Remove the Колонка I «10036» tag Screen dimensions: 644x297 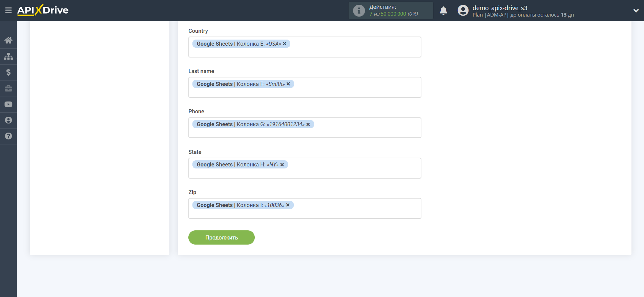pyautogui.click(x=288, y=205)
